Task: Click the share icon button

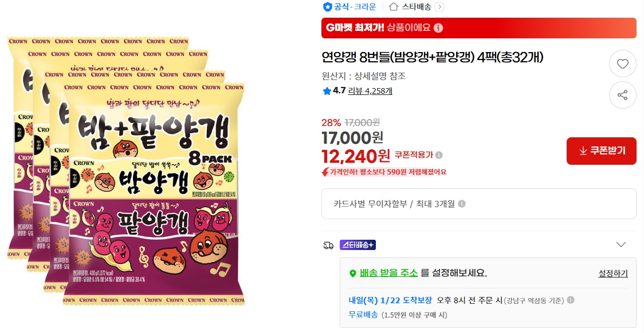Action: (623, 95)
